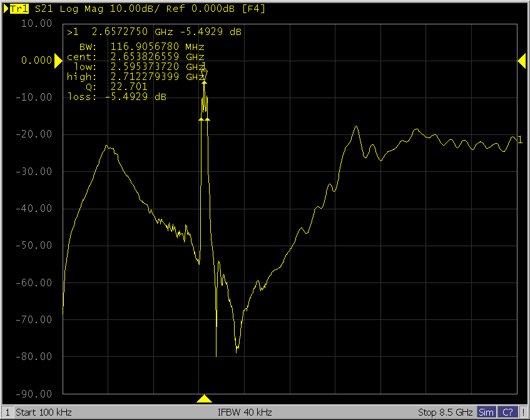Select the Tr1 trace label
This screenshot has width=530, height=420.
19,9
